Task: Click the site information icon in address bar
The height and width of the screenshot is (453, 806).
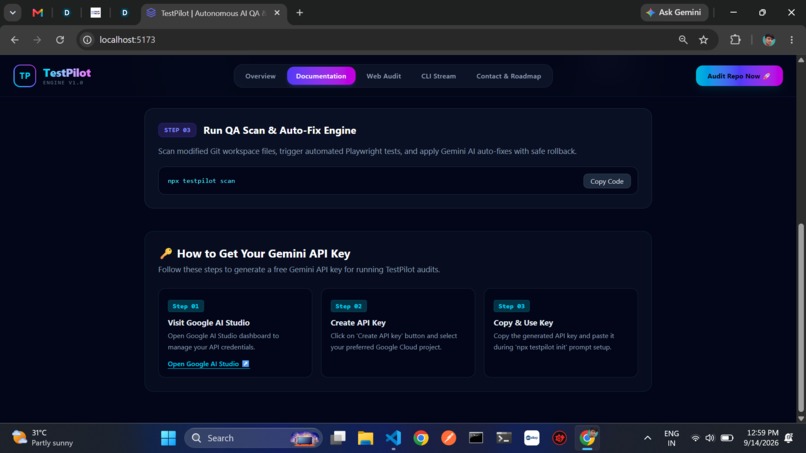Action: click(87, 40)
